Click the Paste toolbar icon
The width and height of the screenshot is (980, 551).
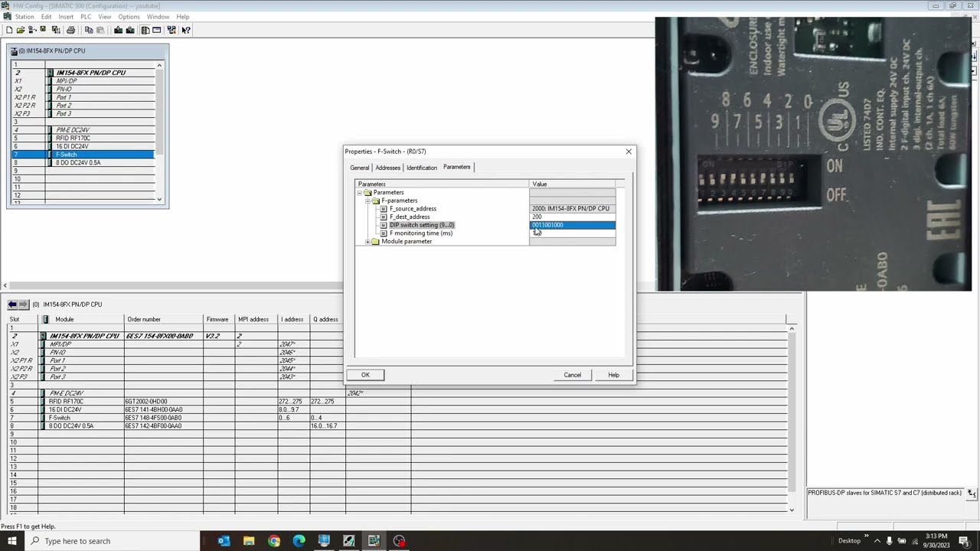100,30
